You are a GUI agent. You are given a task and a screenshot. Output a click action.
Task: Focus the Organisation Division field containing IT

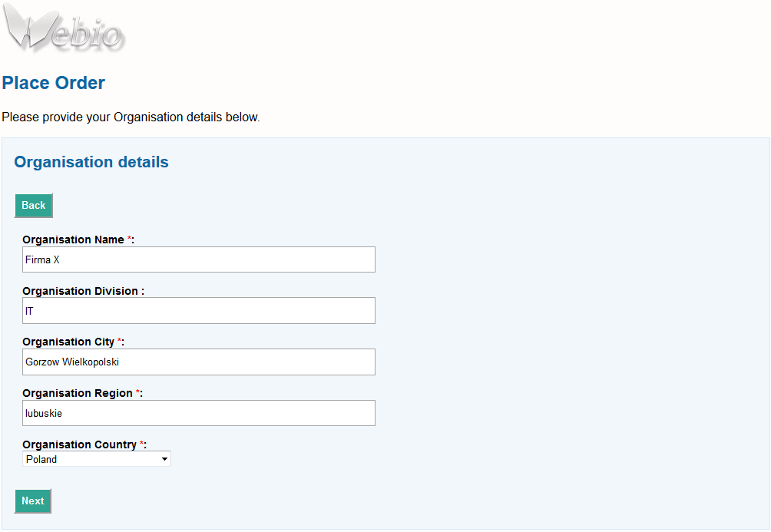click(199, 311)
